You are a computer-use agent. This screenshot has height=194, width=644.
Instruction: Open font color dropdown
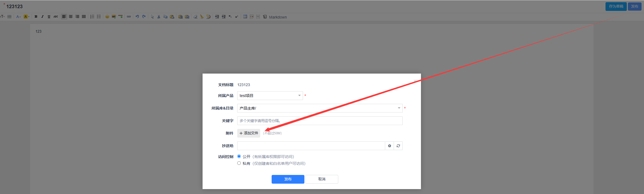18,17
